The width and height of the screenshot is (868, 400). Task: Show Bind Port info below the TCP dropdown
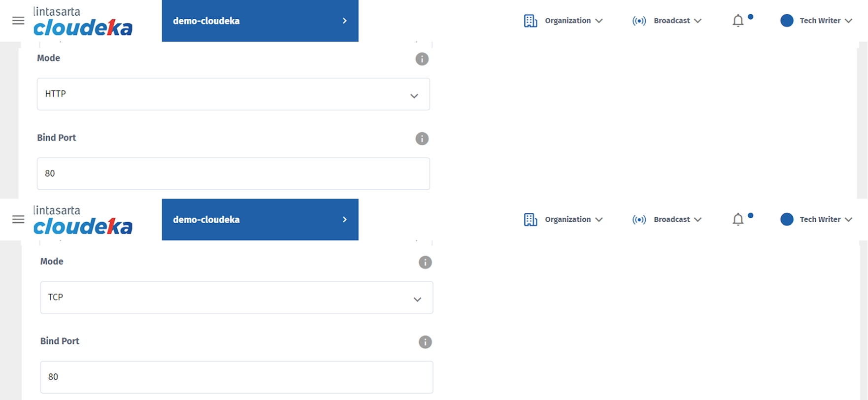tap(425, 342)
